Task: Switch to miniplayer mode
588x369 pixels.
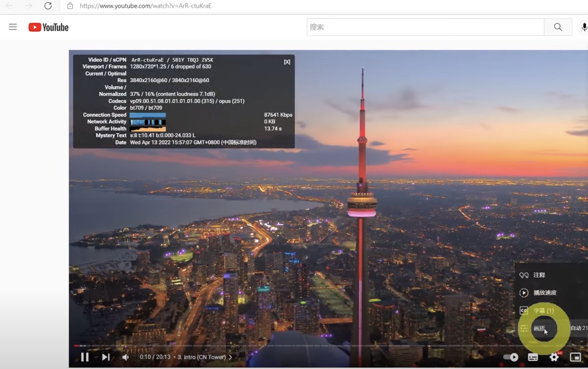Action: pos(575,357)
